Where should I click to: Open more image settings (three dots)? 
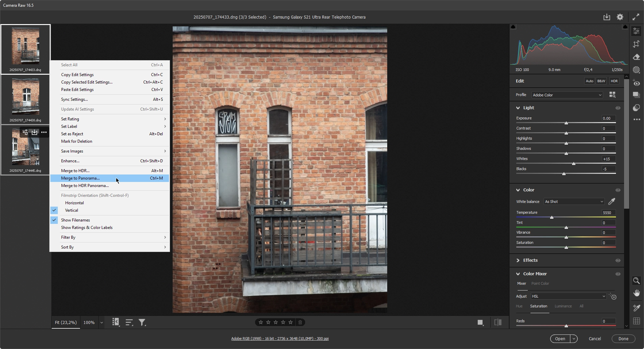tap(637, 119)
